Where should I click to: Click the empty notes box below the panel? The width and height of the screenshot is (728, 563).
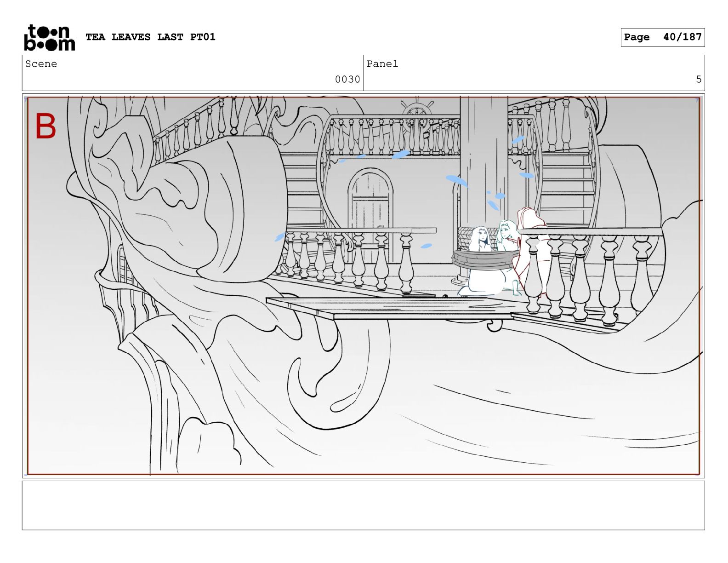tap(363, 506)
